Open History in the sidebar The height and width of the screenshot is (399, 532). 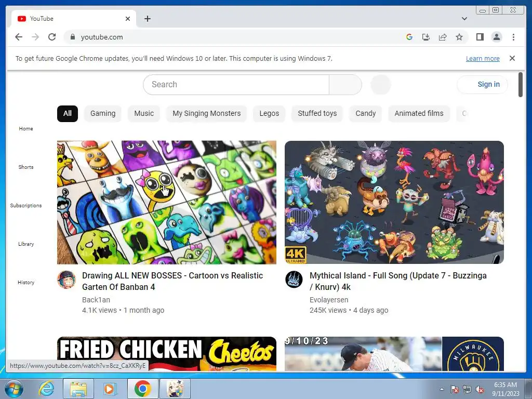[x=26, y=282]
